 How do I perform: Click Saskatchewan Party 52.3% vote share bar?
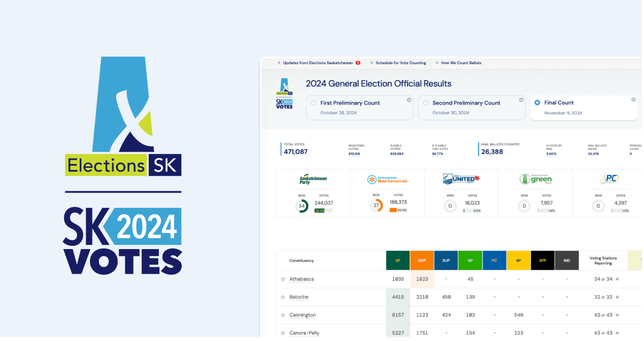324,211
